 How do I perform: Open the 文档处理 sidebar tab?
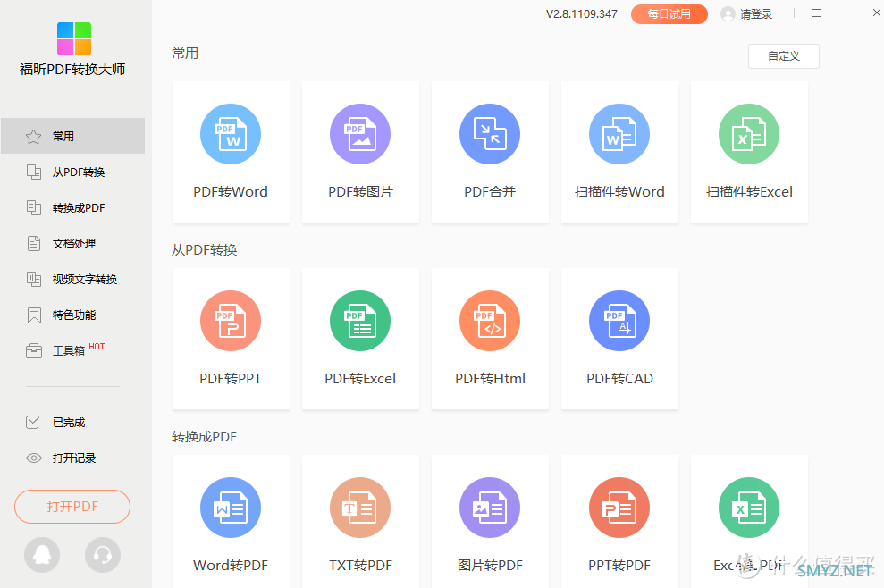click(x=72, y=244)
